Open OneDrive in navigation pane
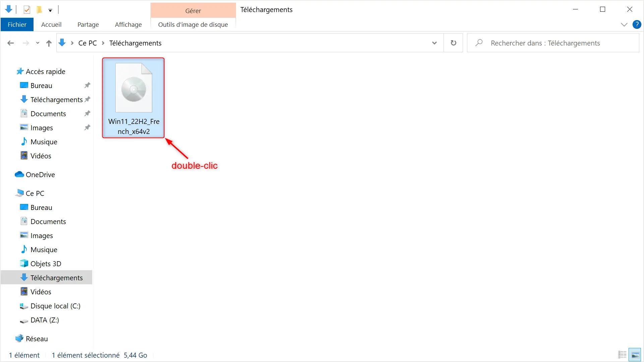The image size is (644, 362). [40, 174]
